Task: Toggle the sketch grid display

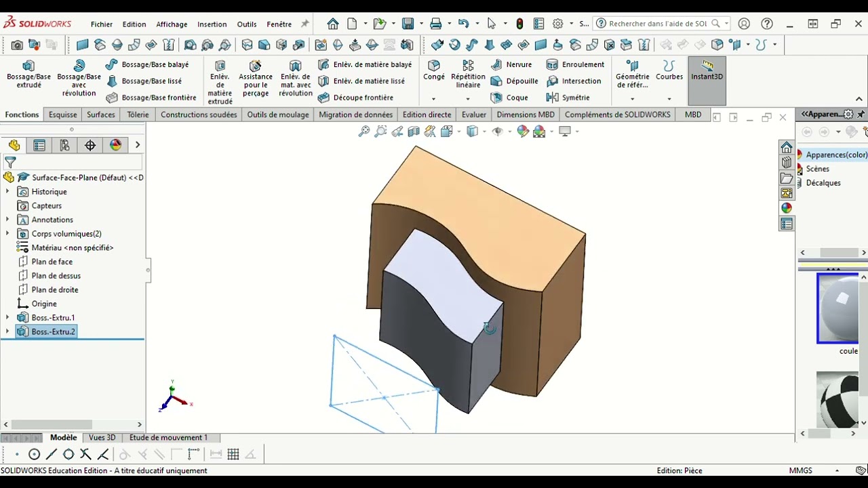Action: 233,454
